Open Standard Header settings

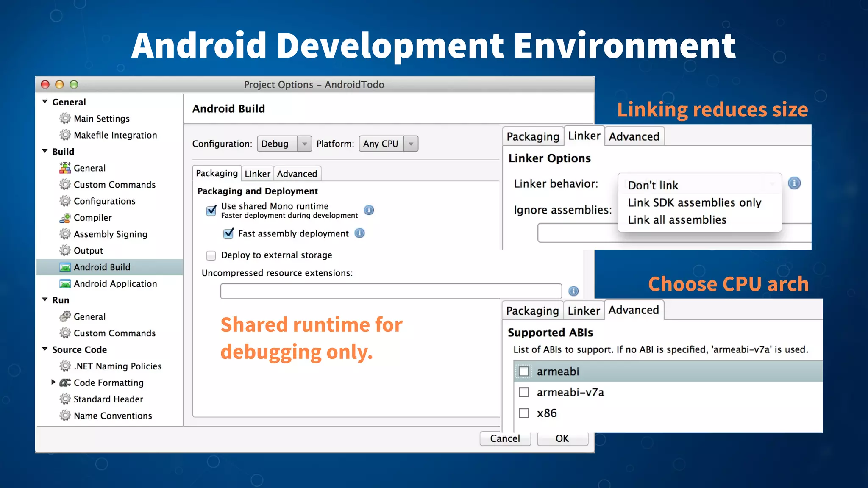pyautogui.click(x=108, y=399)
